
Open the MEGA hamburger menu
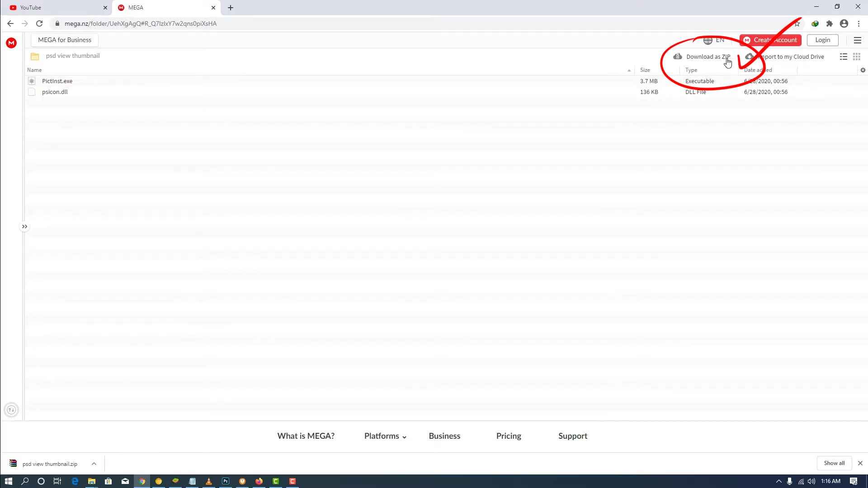click(x=858, y=40)
